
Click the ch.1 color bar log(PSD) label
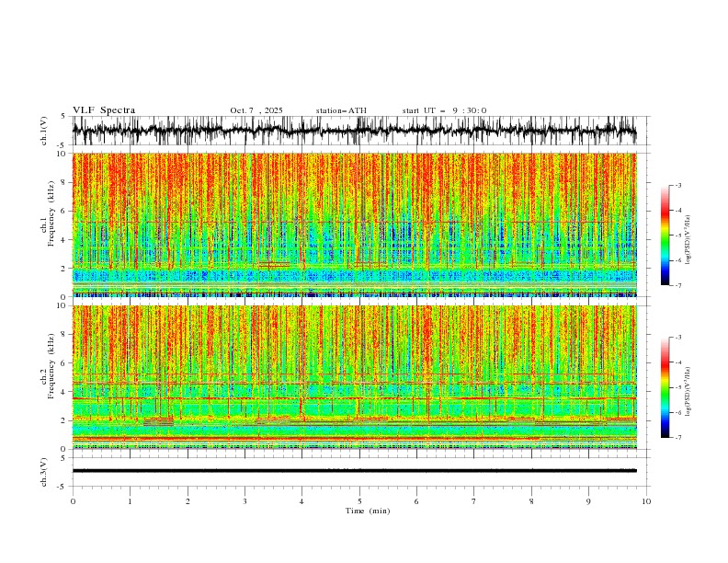pyautogui.click(x=688, y=240)
